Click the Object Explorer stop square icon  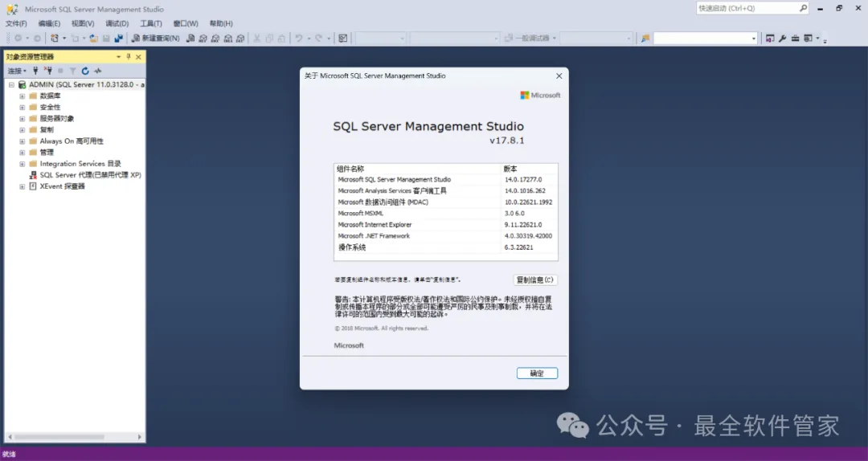(60, 71)
